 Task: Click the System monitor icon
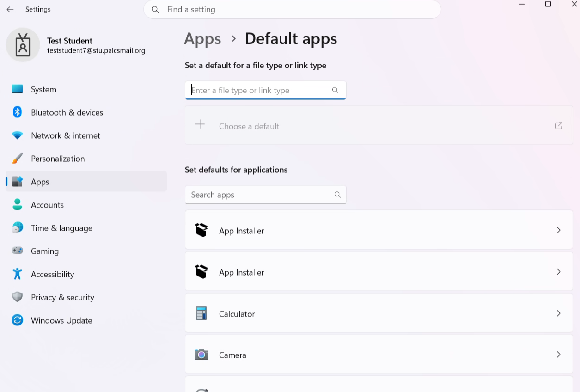[x=18, y=89]
